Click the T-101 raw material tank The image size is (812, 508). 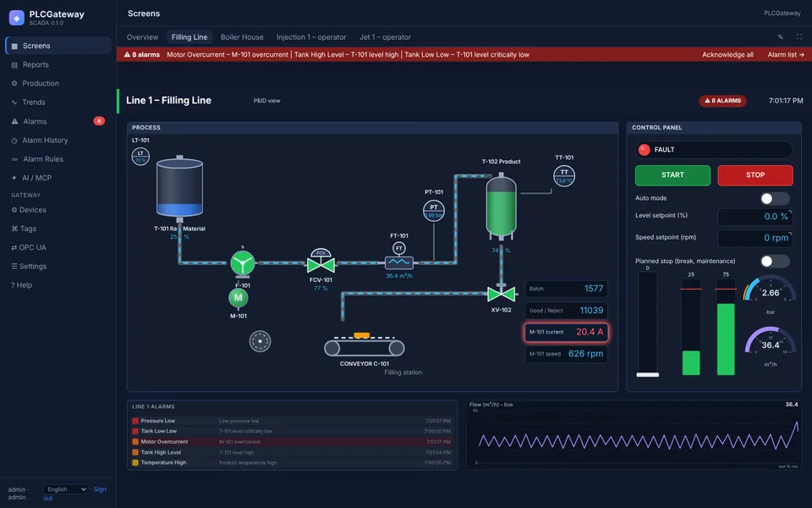tap(179, 186)
